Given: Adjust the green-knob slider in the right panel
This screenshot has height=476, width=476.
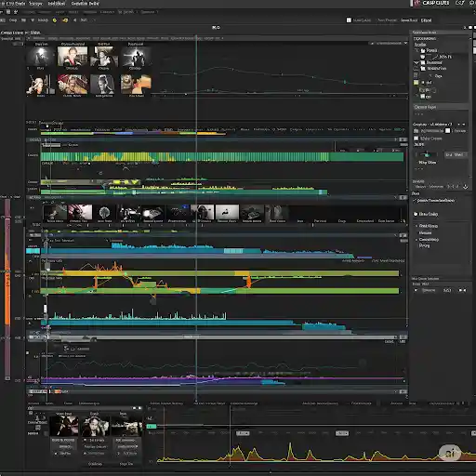Looking at the screenshot, I should click(x=427, y=154).
